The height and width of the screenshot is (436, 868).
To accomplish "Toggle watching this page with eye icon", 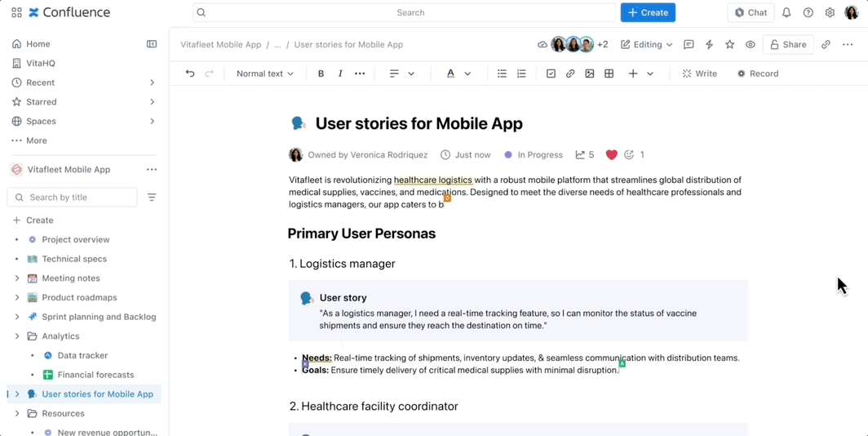I will click(750, 44).
